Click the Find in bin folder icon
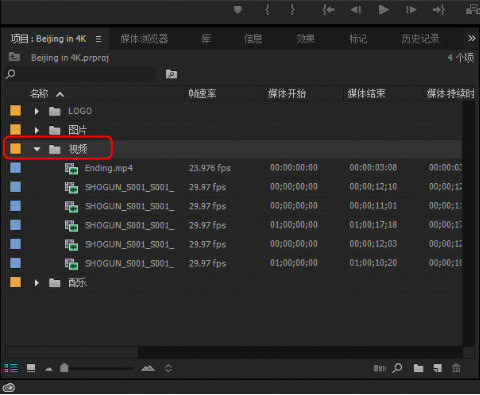 [171, 74]
